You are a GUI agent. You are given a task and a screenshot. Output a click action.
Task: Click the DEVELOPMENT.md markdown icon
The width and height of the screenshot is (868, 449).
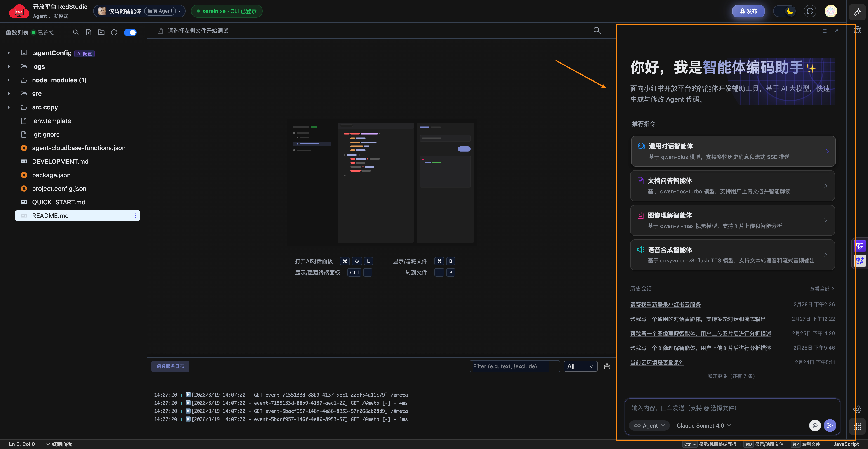pos(24,161)
